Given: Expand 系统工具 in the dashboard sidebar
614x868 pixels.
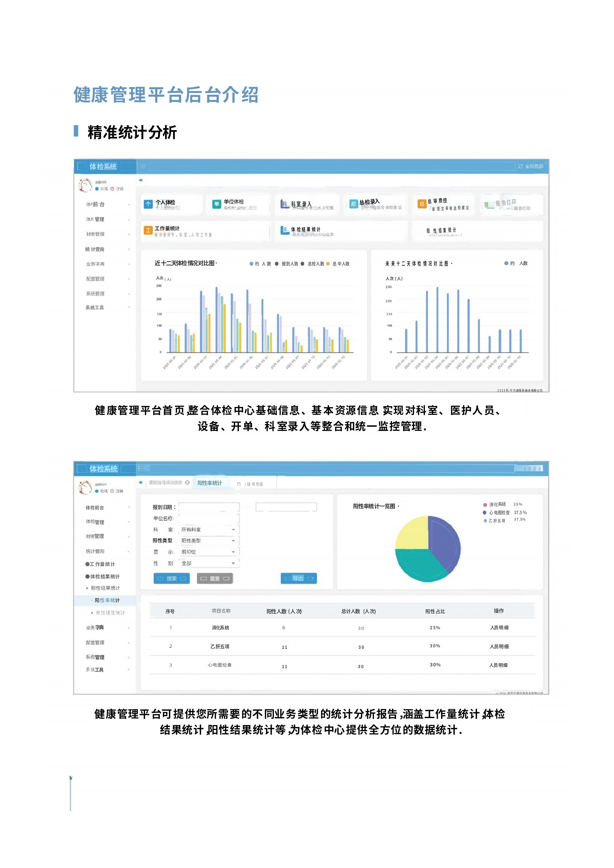Looking at the screenshot, I should (107, 308).
